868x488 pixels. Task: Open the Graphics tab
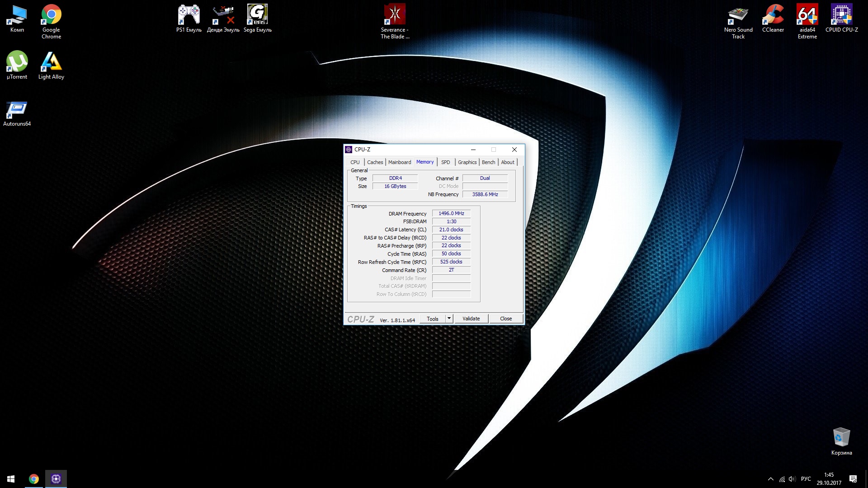pyautogui.click(x=467, y=162)
